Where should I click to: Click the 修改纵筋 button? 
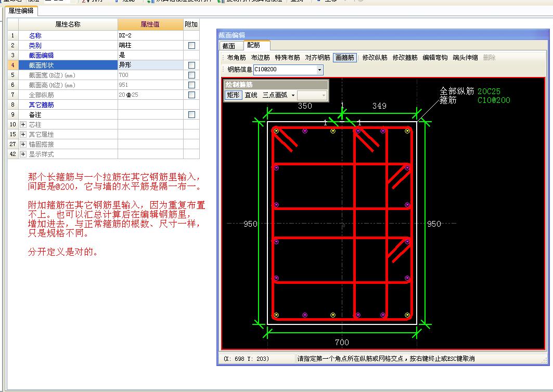click(x=375, y=58)
